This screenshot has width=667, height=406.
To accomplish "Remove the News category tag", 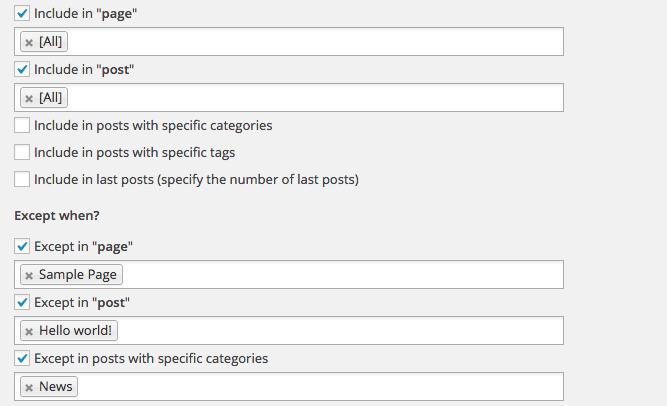I will coord(29,387).
